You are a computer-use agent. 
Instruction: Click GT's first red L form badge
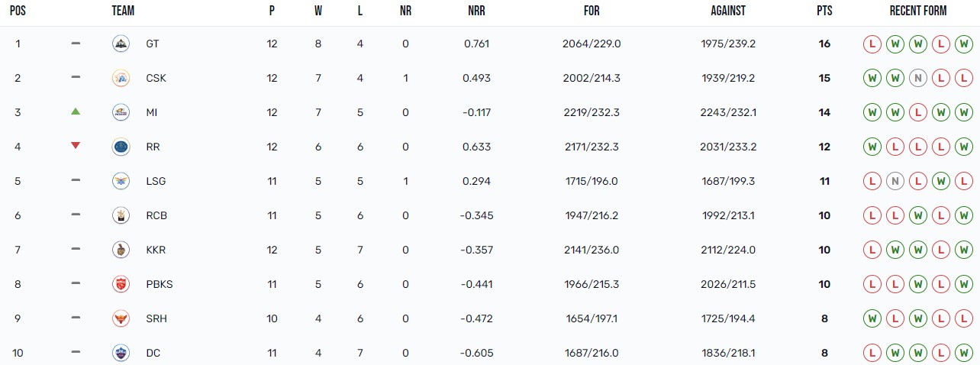point(872,44)
